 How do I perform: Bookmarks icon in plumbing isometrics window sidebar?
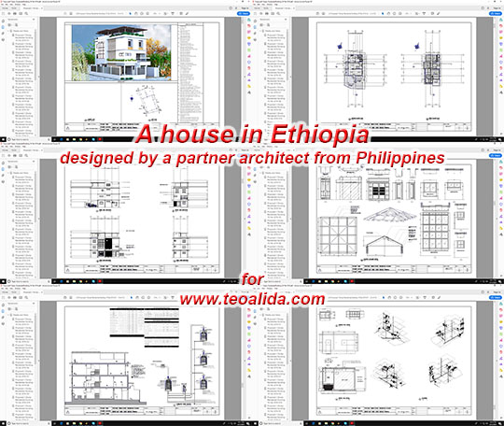[x=255, y=311]
